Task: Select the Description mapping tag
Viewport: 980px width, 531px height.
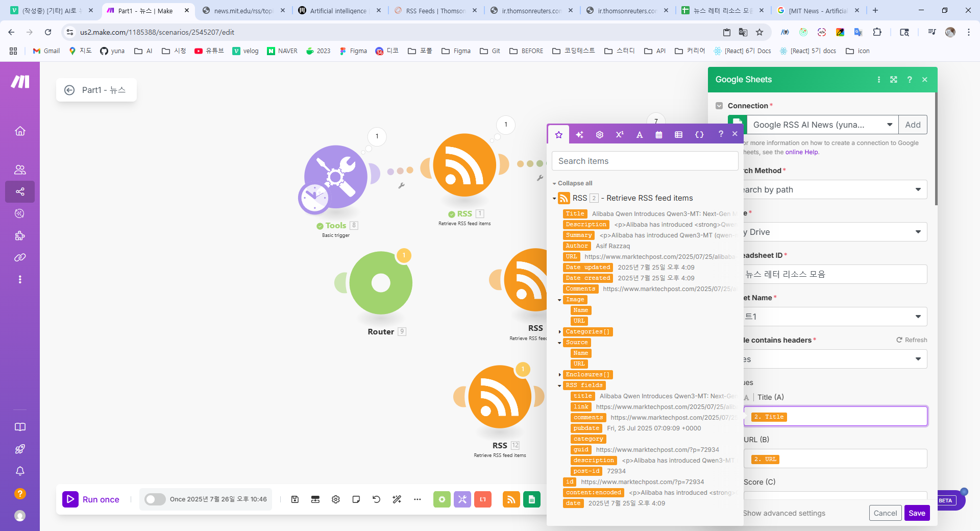Action: [x=586, y=225]
